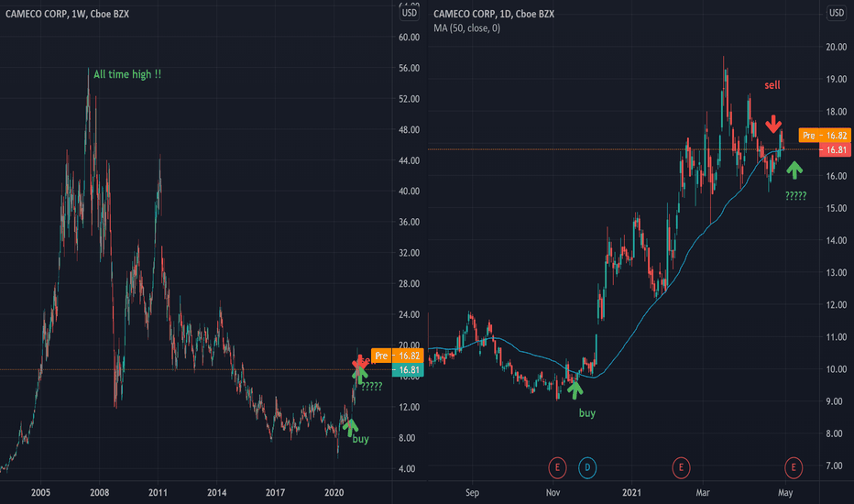The image size is (854, 504).
Task: Click the 18.00 price level on daily scale
Action: [836, 112]
